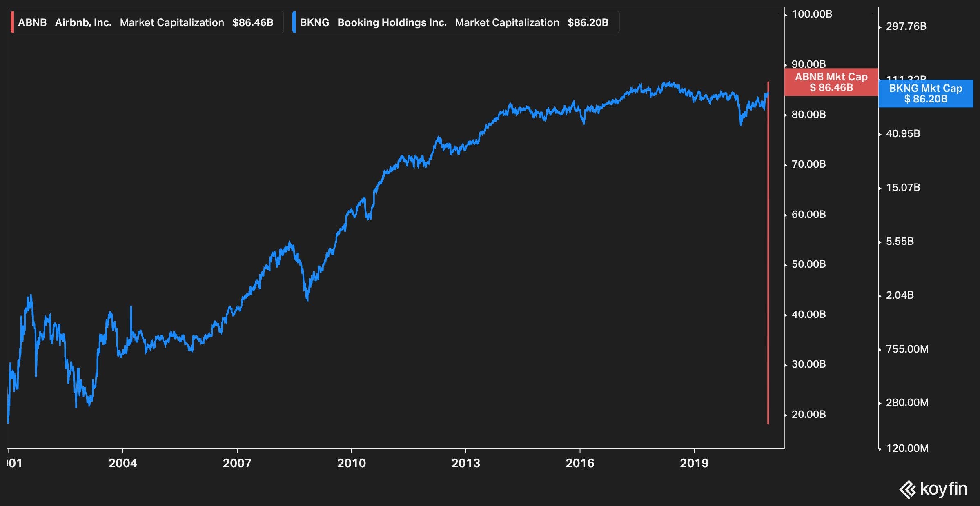This screenshot has height=506, width=980.
Task: Click the BKNG Booking Holdings legend box
Action: tap(456, 22)
